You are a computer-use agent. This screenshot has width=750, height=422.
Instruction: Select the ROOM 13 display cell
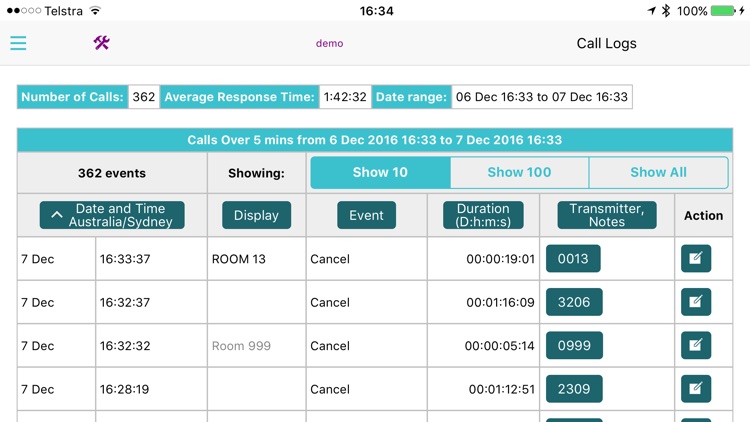tap(256, 259)
